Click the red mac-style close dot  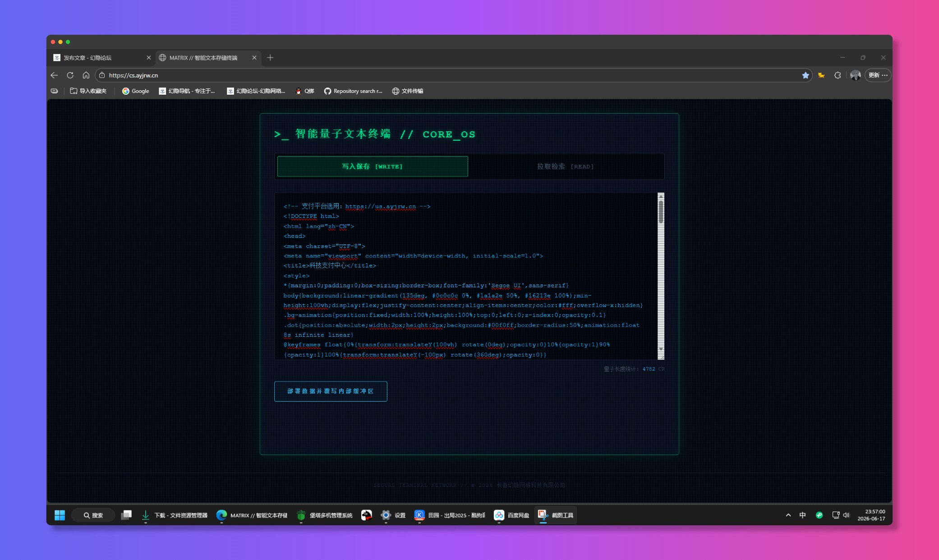coord(53,42)
